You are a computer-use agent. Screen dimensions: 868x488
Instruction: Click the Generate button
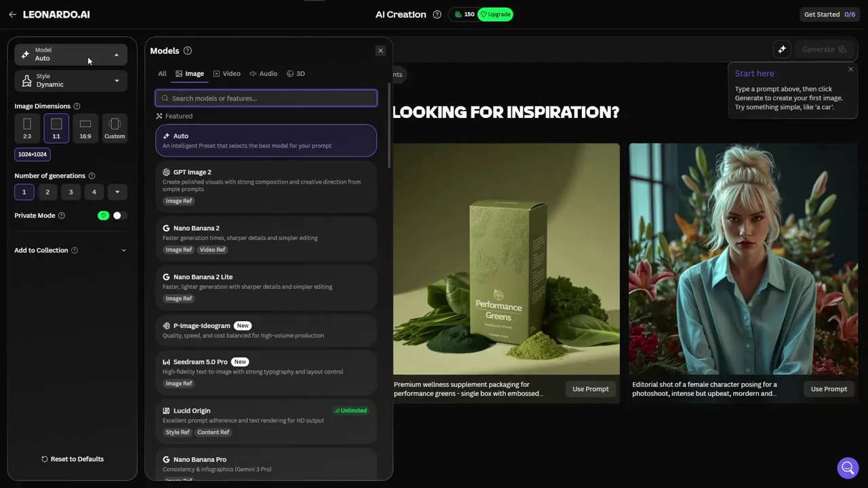[824, 49]
